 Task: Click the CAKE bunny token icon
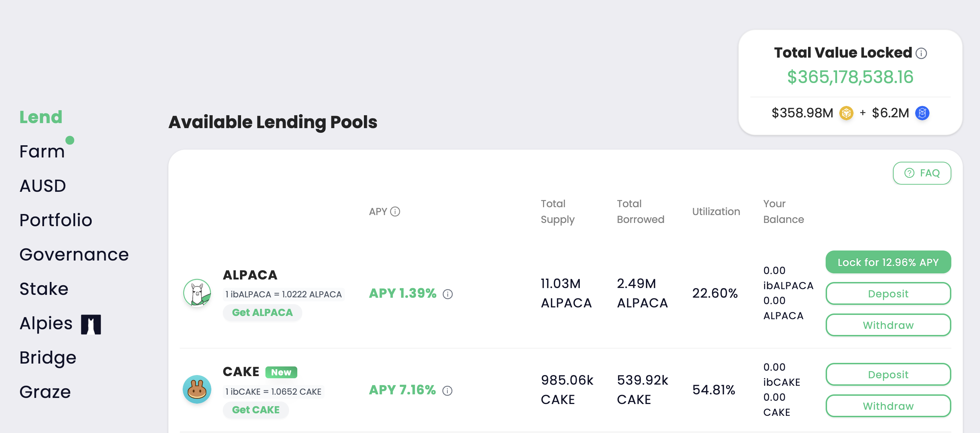pyautogui.click(x=197, y=390)
